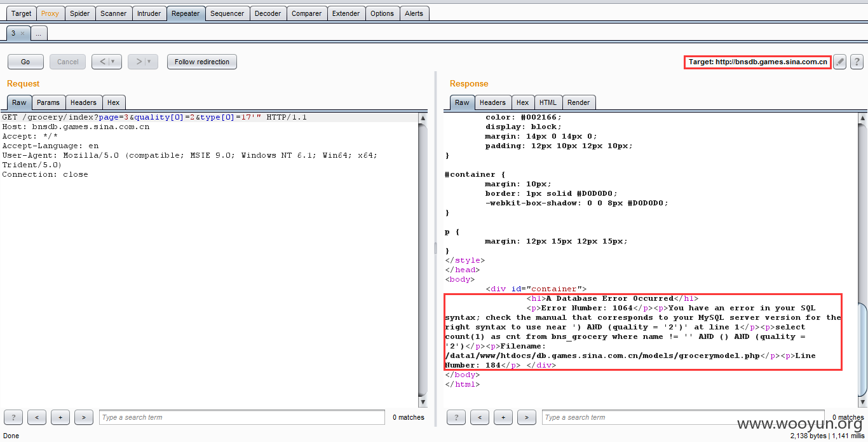This screenshot has width=868, height=442.
Task: Click Follow redirection
Action: click(x=202, y=62)
